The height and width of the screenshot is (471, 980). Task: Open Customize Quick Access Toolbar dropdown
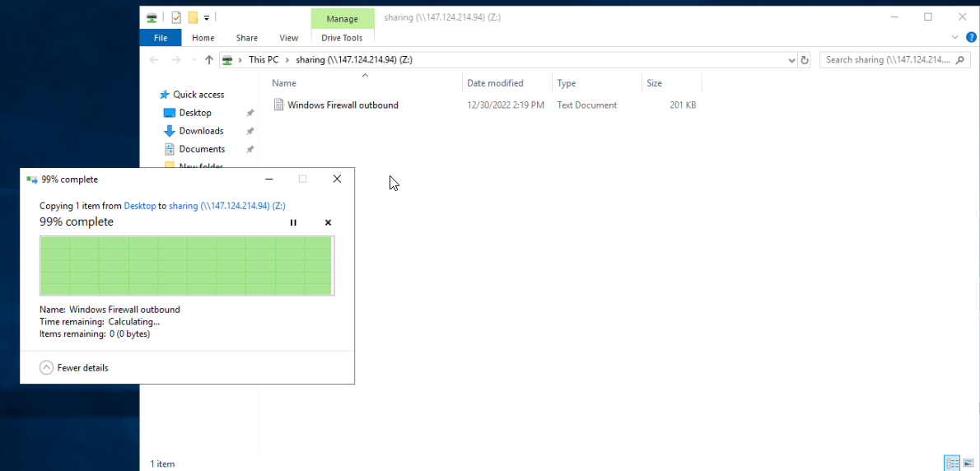point(207,17)
